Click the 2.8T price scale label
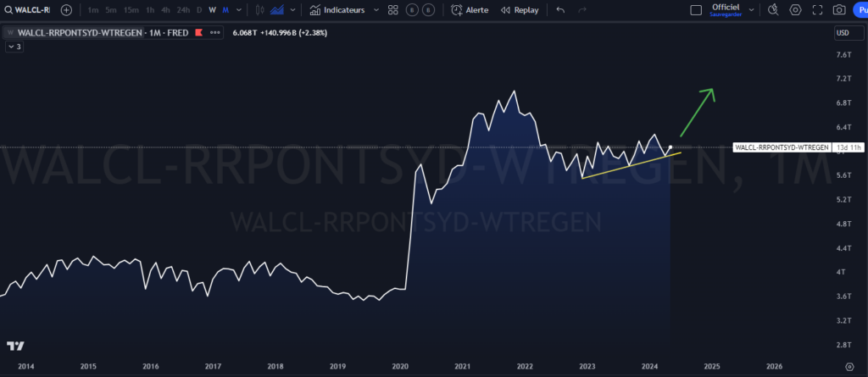This screenshot has width=868, height=377. point(843,344)
